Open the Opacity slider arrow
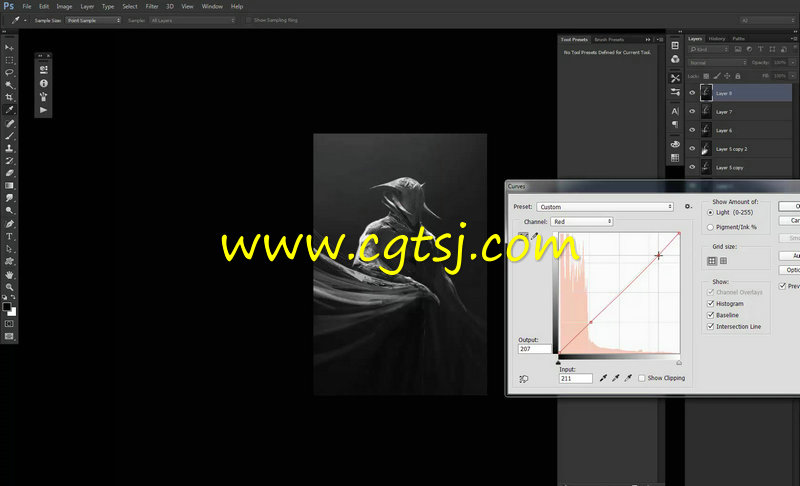This screenshot has height=486, width=800. (x=793, y=63)
